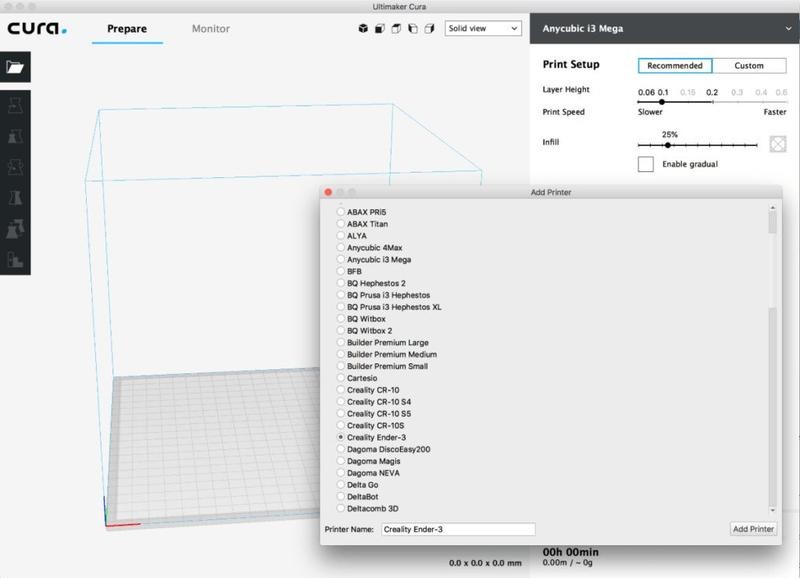Click the solid black cube 3D view icon
This screenshot has width=800, height=578.
[363, 29]
